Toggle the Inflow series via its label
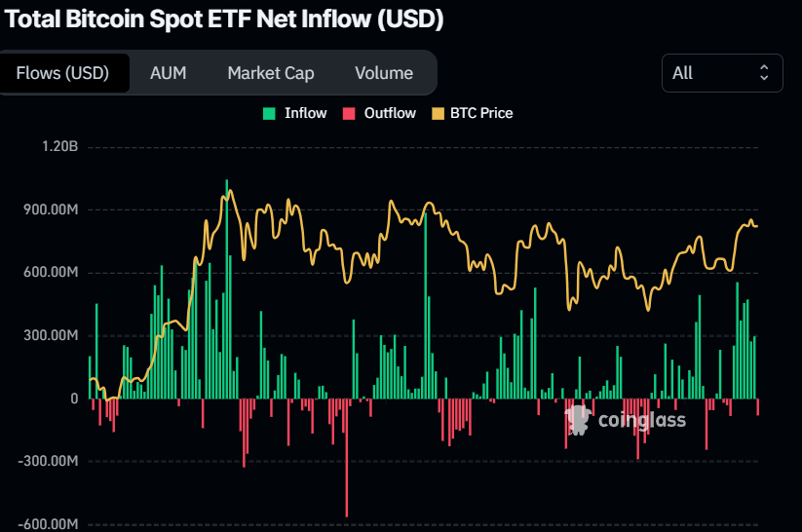This screenshot has width=802, height=532. [x=305, y=113]
